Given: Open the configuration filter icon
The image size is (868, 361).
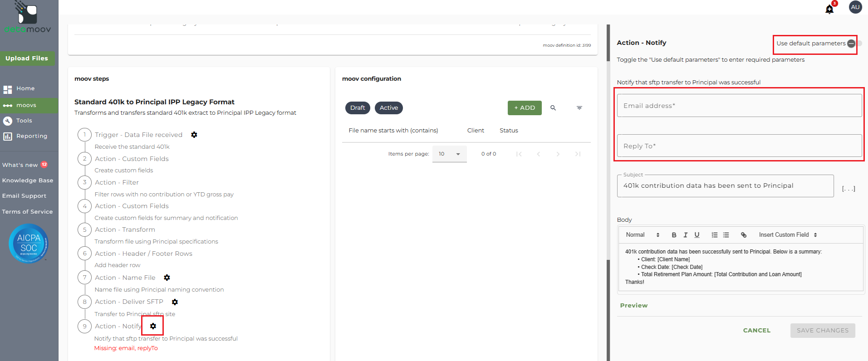Looking at the screenshot, I should pyautogui.click(x=579, y=108).
